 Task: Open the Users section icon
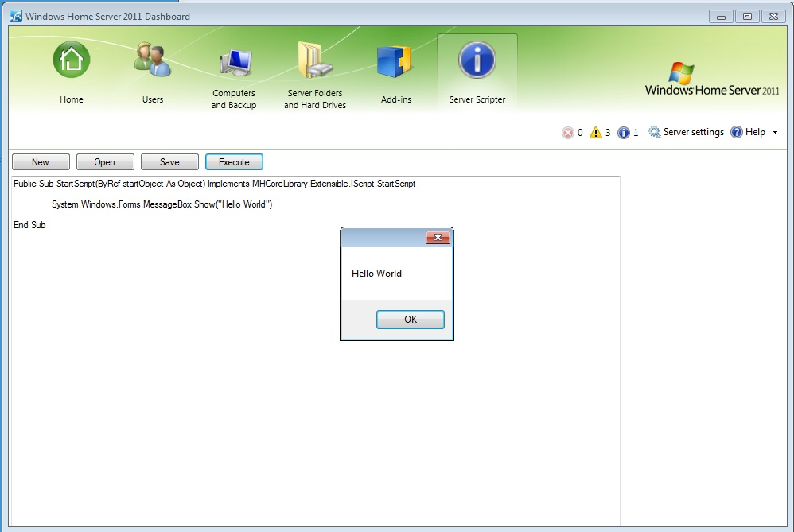pyautogui.click(x=153, y=60)
